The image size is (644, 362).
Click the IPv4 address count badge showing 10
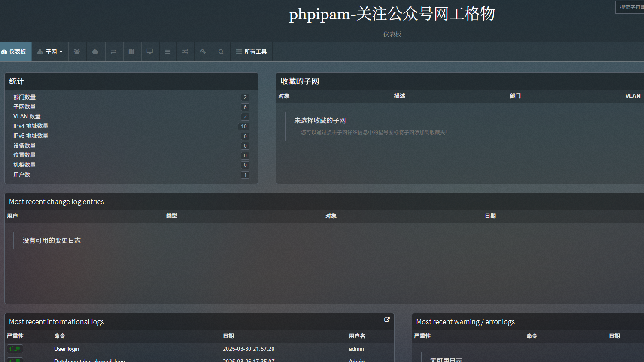pyautogui.click(x=243, y=126)
